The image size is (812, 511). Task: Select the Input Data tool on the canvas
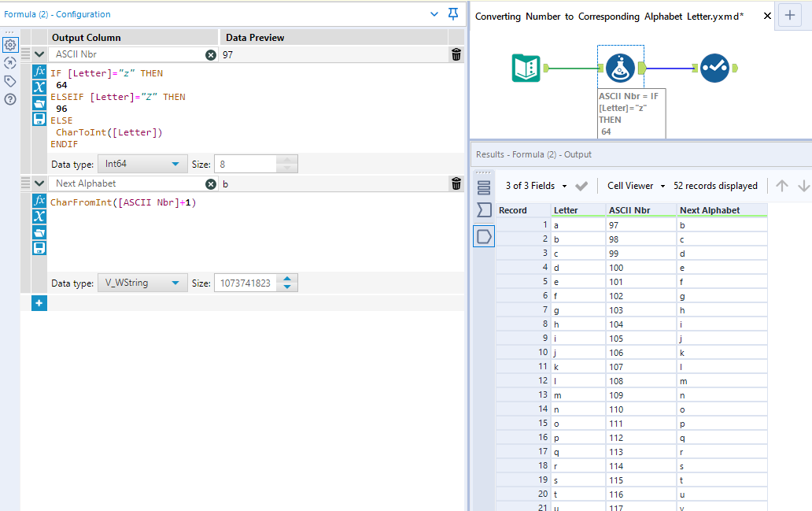click(526, 69)
